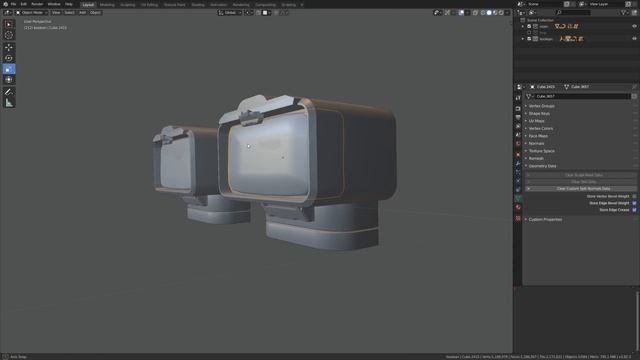
Task: Click the outliner search field
Action: (x=573, y=13)
